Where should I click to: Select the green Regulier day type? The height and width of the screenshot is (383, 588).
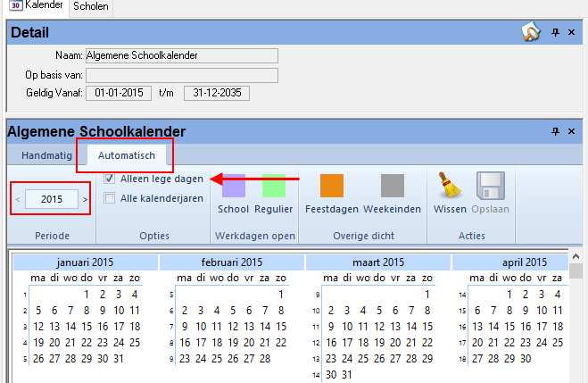273,186
